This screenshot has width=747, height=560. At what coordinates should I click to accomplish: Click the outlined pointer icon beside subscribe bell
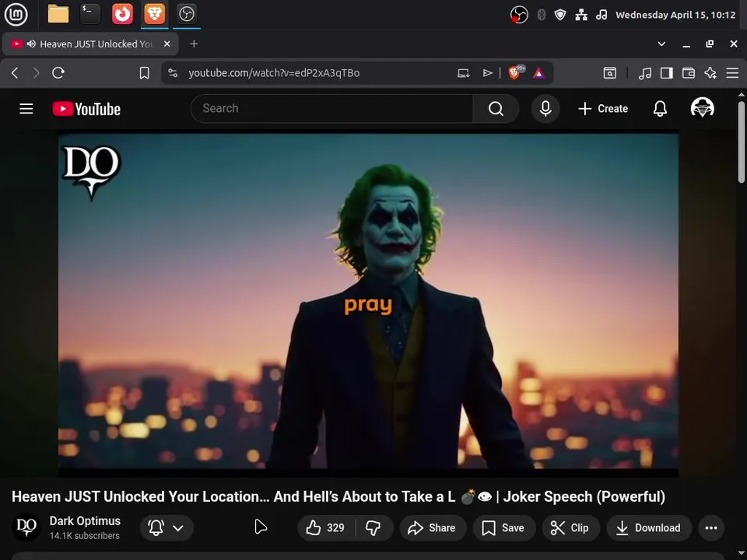point(261,527)
